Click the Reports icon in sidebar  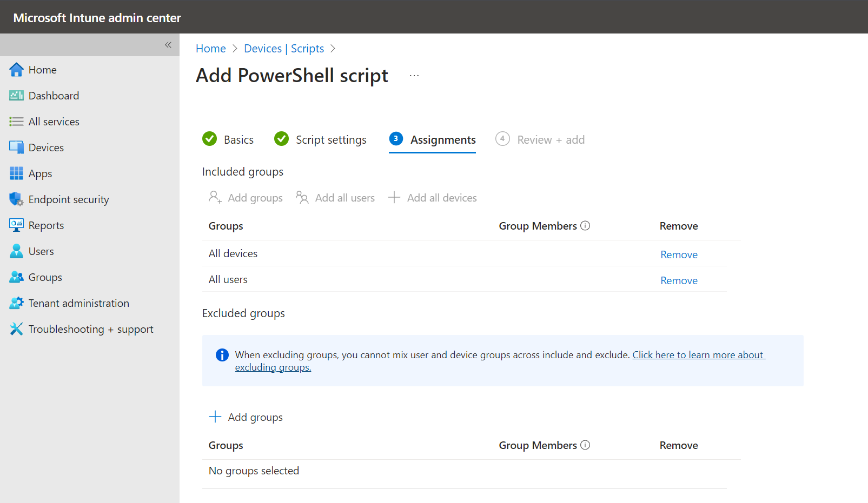tap(17, 225)
